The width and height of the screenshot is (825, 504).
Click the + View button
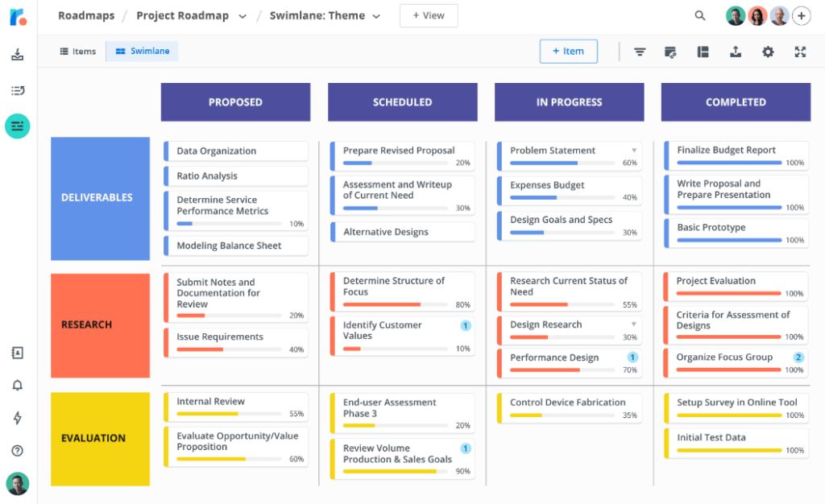point(429,15)
